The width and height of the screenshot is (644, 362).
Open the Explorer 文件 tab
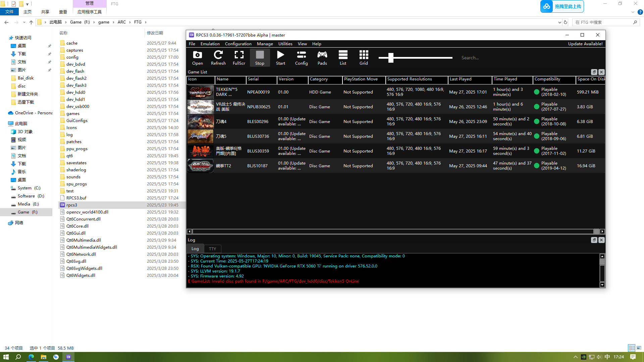(9, 12)
